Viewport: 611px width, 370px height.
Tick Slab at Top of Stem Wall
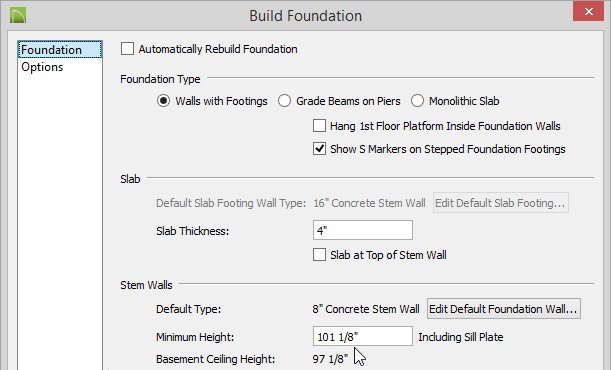coord(320,255)
